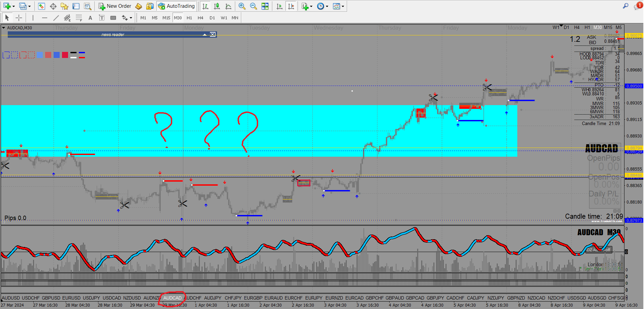Collapse the news reader panel arrow
The height and width of the screenshot is (309, 644).
point(205,34)
